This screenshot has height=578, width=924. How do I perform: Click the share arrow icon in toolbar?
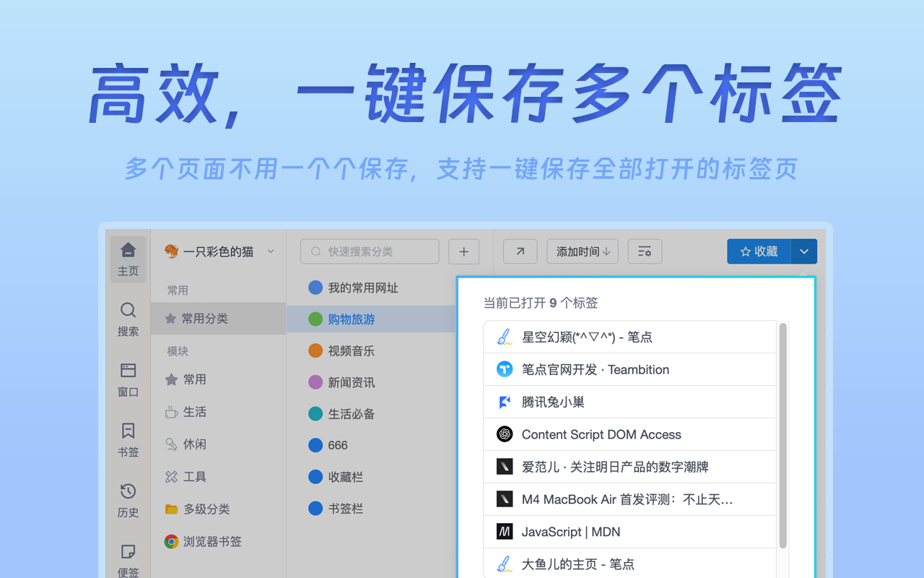coord(520,251)
